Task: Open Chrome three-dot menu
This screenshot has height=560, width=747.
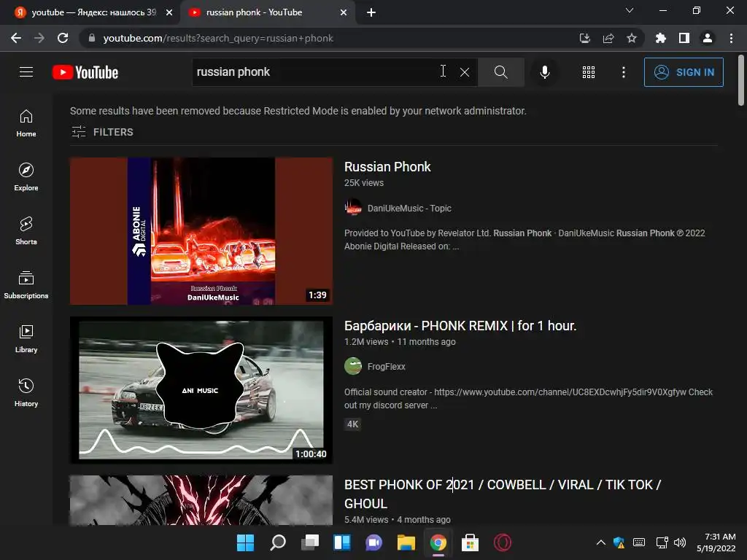Action: pos(731,38)
